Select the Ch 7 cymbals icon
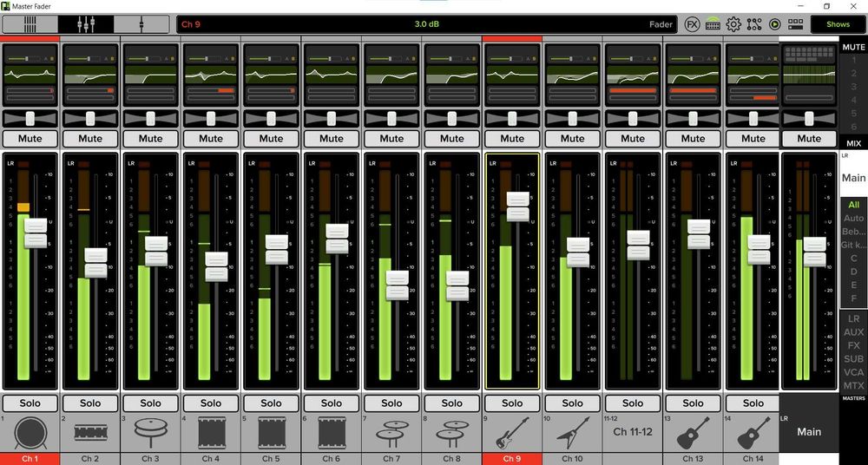 click(391, 434)
